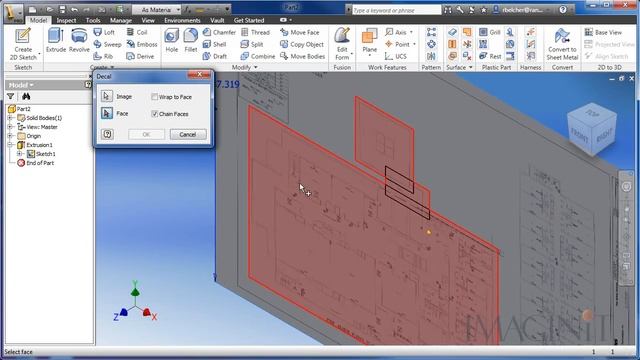Open the Point dropdown arrow
This screenshot has height=360, width=640.
pyautogui.click(x=414, y=44)
